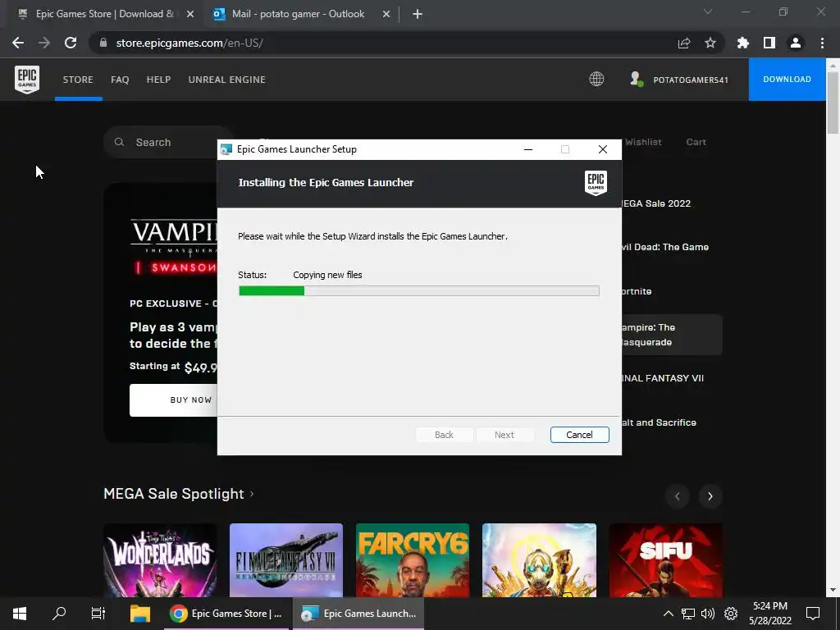
Task: Click the taskbar clock showing 5:24 PM
Action: [769, 614]
